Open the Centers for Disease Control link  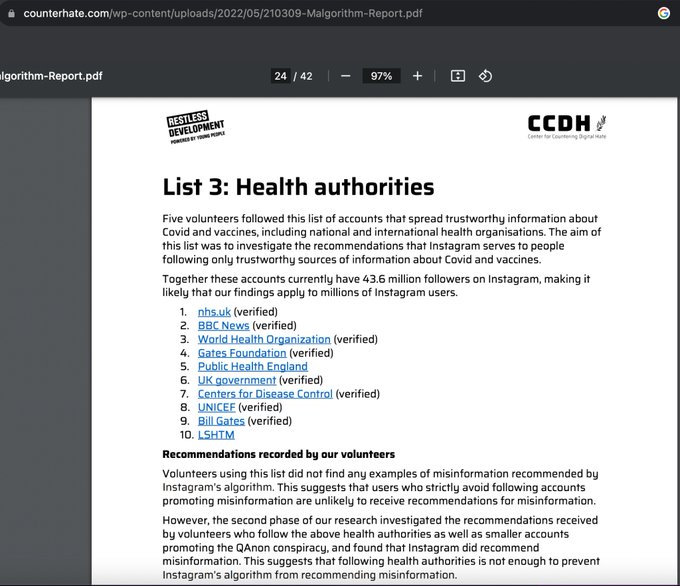[265, 394]
